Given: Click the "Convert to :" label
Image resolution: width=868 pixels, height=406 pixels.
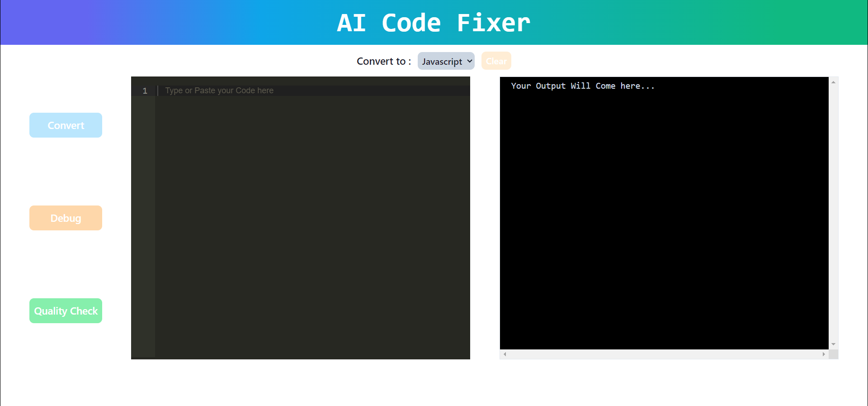Looking at the screenshot, I should [x=384, y=61].
